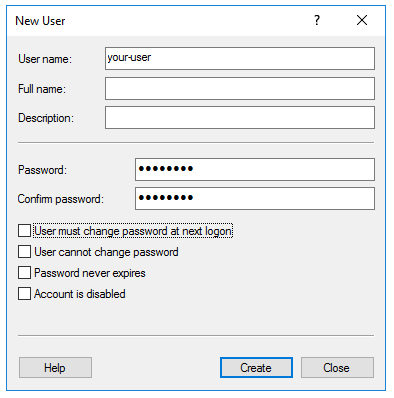The width and height of the screenshot is (394, 398).
Task: Click the "Full name:" label
Action: (x=42, y=89)
